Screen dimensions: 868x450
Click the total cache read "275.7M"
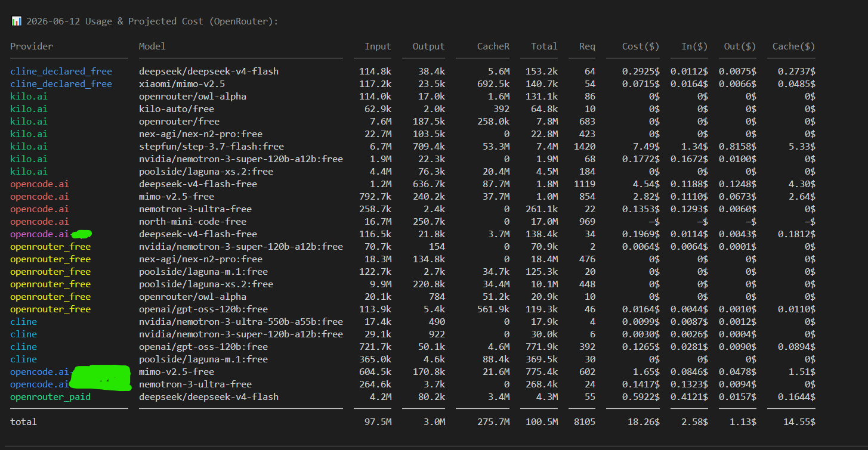pos(493,422)
